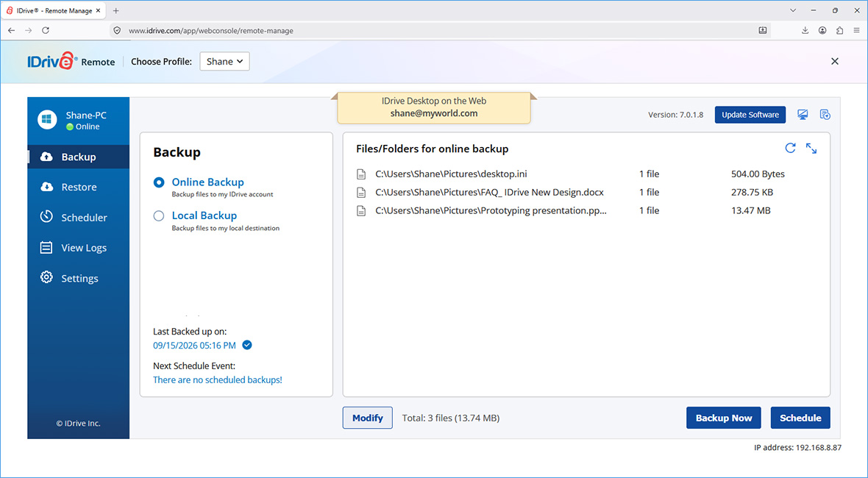The image size is (868, 478).
Task: Close the IDrive Remote console
Action: pyautogui.click(x=835, y=62)
